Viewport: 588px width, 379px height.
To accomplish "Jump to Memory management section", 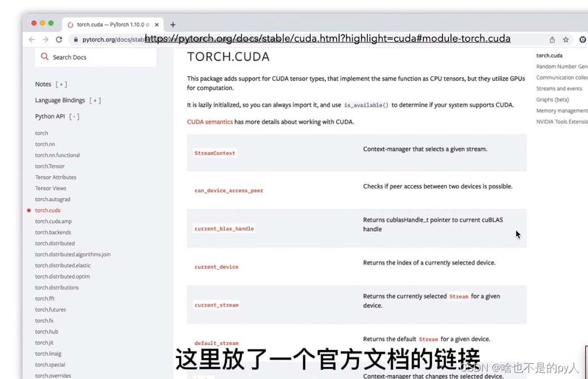I will click(x=562, y=110).
